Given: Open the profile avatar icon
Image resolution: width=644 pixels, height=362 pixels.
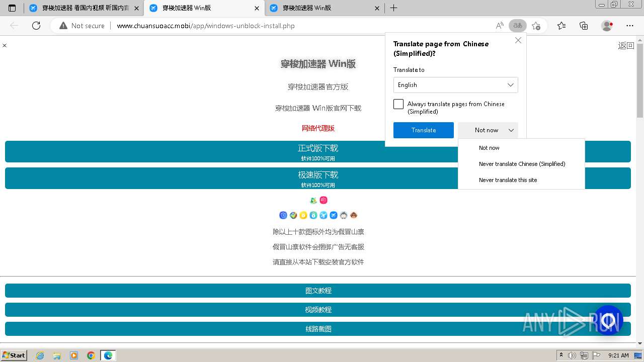Looking at the screenshot, I should 607,26.
